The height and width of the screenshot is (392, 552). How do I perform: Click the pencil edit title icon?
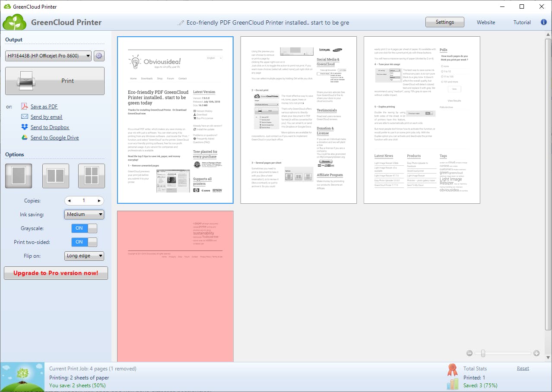pyautogui.click(x=181, y=23)
